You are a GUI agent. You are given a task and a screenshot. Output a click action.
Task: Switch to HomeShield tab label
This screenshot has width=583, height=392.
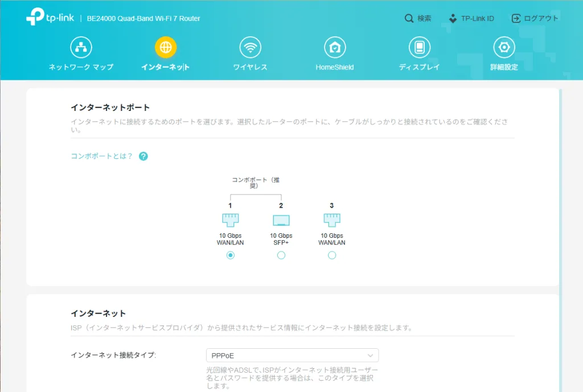[335, 67]
